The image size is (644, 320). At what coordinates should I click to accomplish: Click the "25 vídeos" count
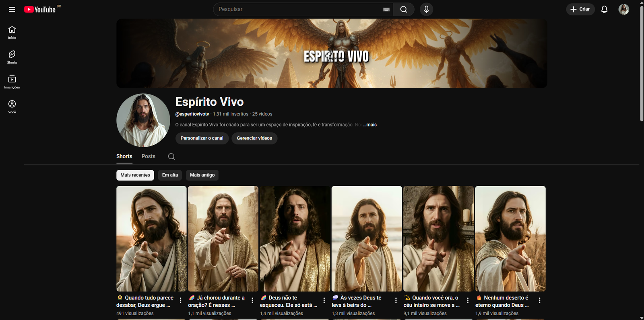click(x=262, y=114)
